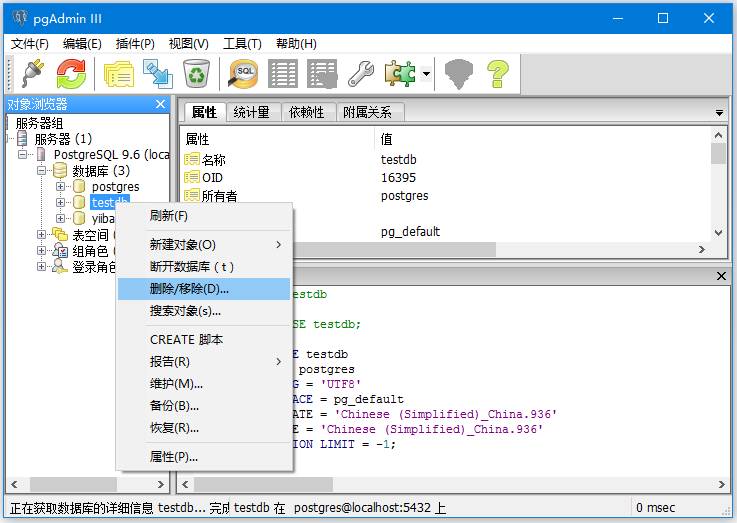The image size is (737, 523).
Task: Click the object properties toolbar icon
Action: click(x=119, y=73)
